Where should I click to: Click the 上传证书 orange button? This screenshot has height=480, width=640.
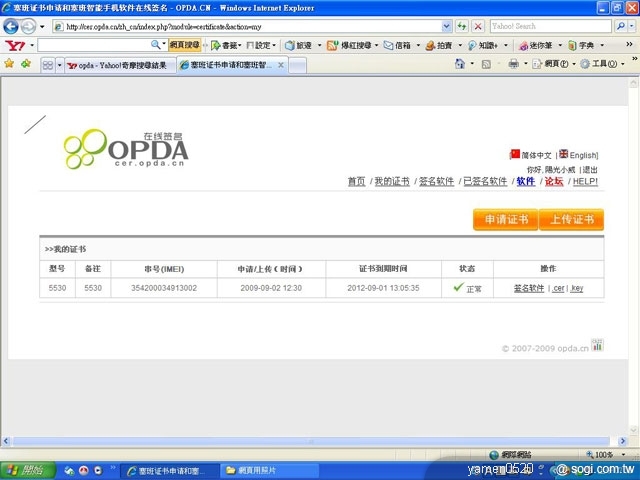[572, 220]
